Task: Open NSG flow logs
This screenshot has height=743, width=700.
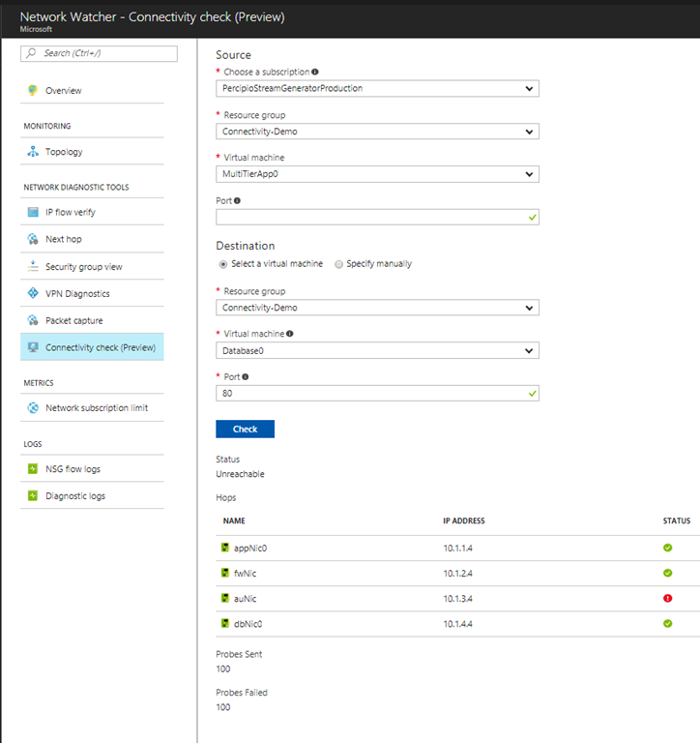Action: point(92,468)
